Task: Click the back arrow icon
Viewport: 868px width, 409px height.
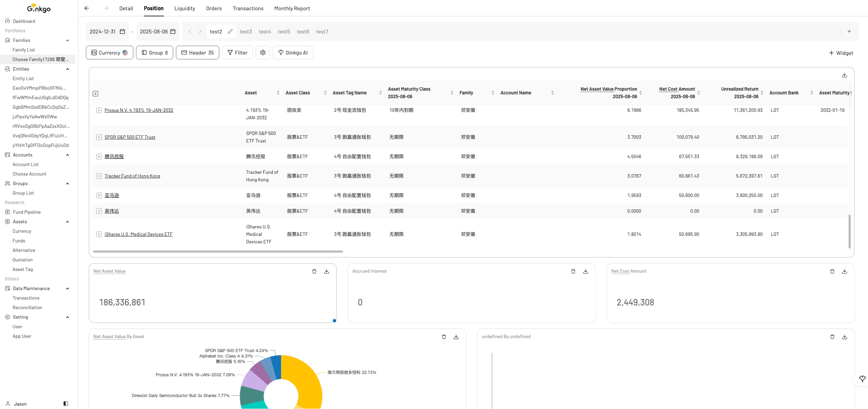Action: [87, 8]
